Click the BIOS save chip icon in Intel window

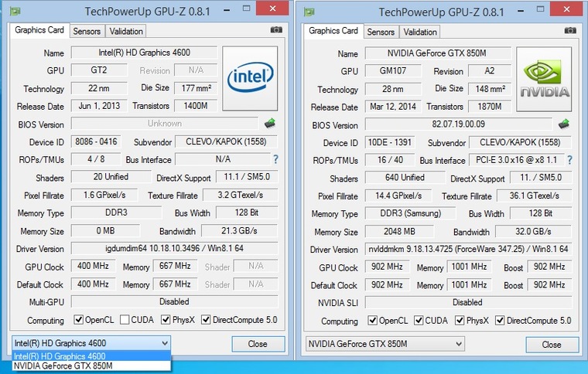point(270,123)
